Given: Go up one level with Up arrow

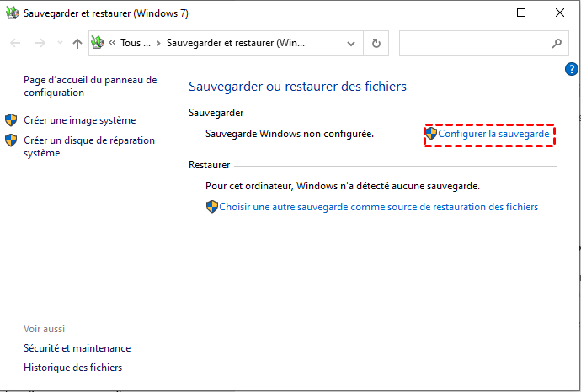Looking at the screenshot, I should tap(77, 43).
